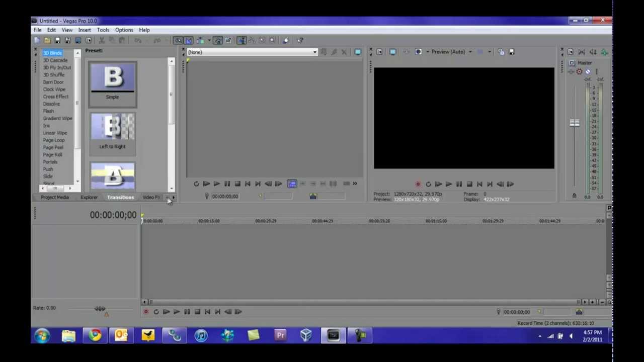Image resolution: width=644 pixels, height=362 pixels.
Task: Switch to the Explorer tab
Action: (x=89, y=198)
